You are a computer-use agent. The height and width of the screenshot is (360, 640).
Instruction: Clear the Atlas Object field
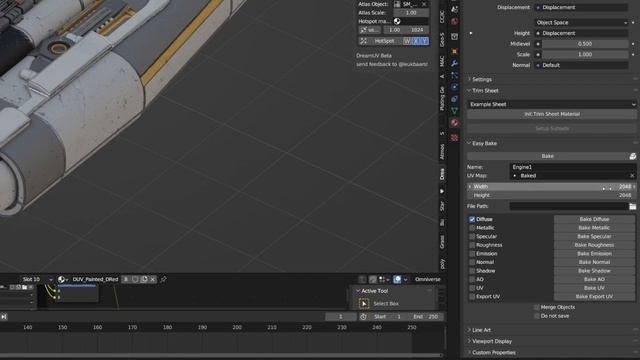click(x=424, y=4)
